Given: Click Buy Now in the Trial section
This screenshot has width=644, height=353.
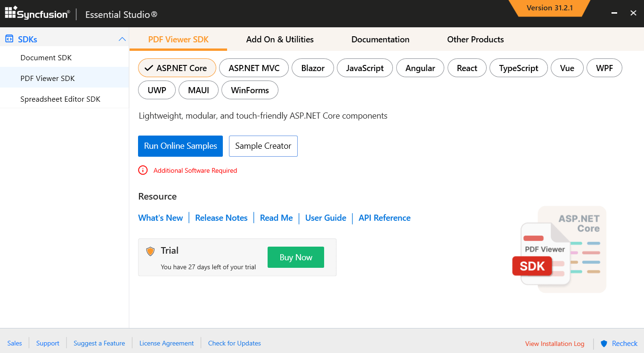Looking at the screenshot, I should tap(295, 257).
